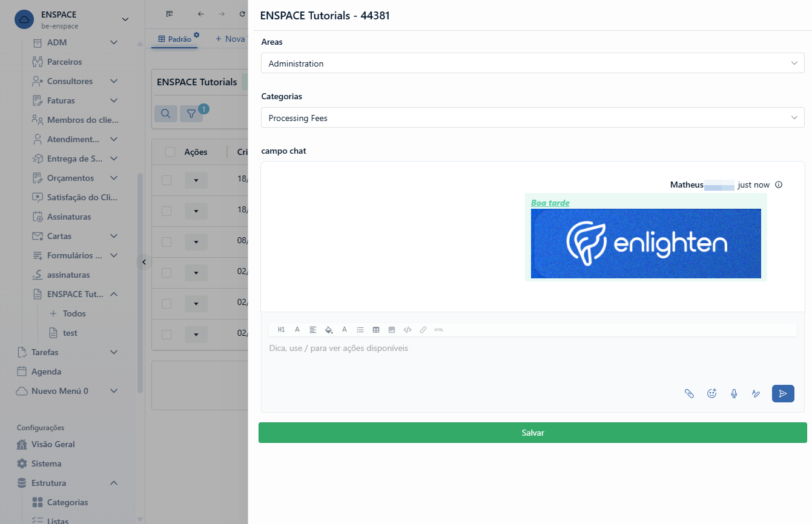Image resolution: width=812 pixels, height=524 pixels.
Task: Collapse the Estrutura settings section
Action: pyautogui.click(x=114, y=483)
